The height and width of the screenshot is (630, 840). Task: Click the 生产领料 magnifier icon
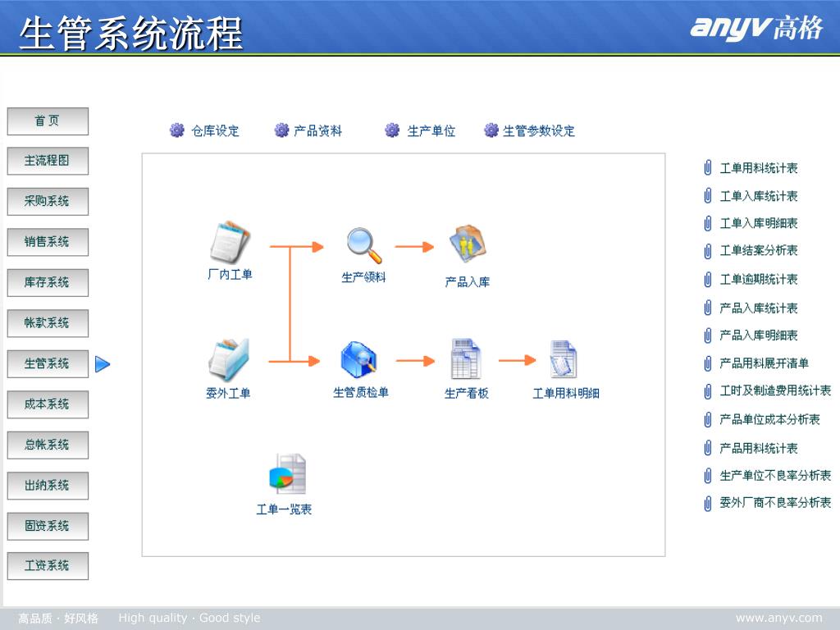click(x=363, y=245)
